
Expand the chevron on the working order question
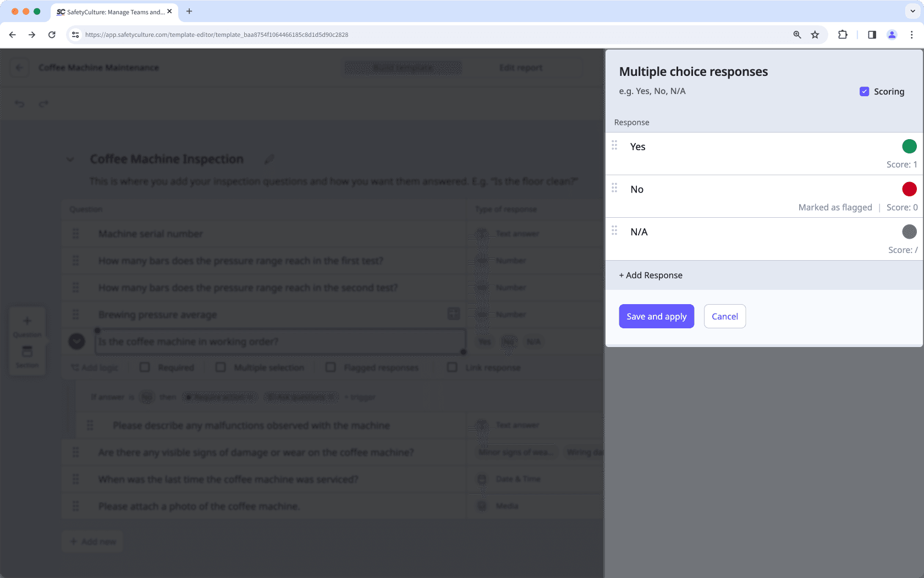[x=76, y=342]
